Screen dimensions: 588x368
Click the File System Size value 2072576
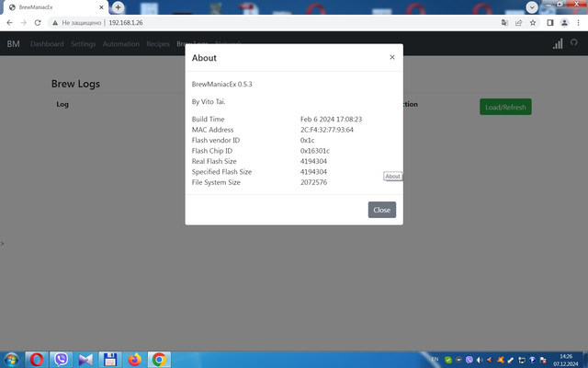[x=313, y=182]
